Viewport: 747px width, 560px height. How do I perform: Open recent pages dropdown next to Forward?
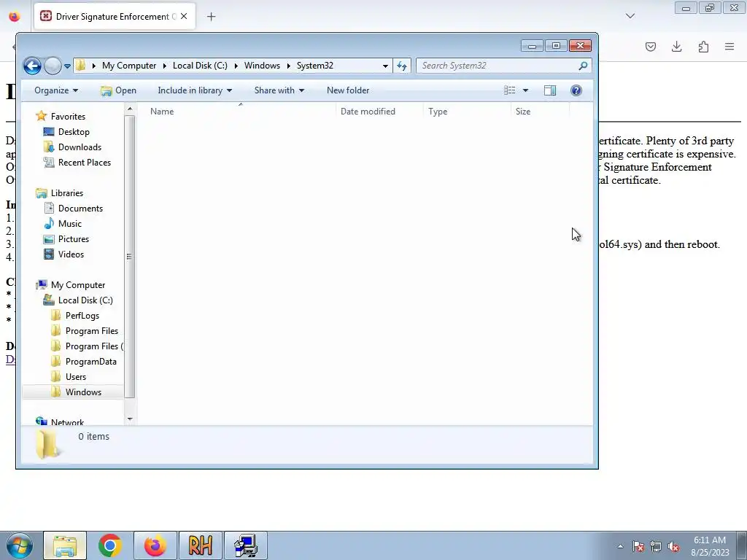[67, 66]
